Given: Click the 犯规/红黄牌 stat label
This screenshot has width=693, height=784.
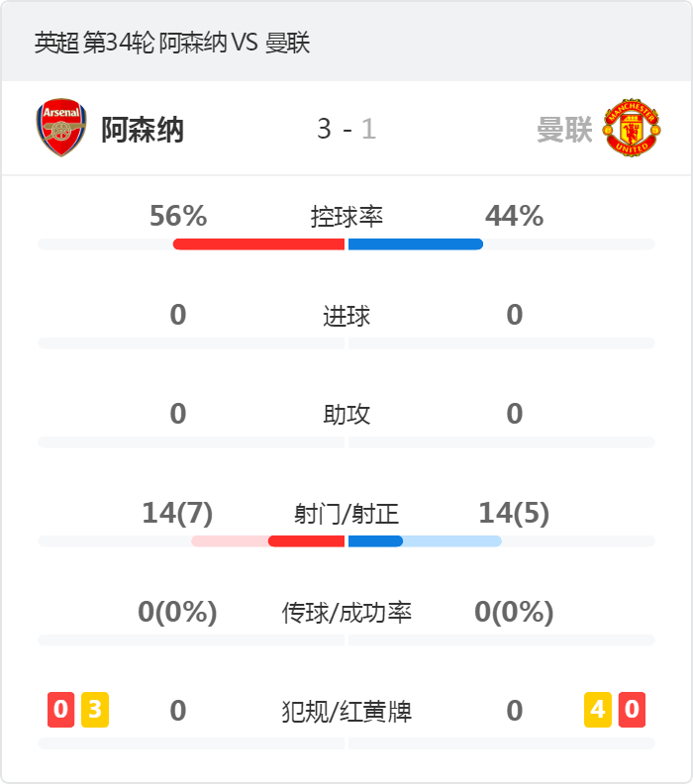Looking at the screenshot, I should [346, 712].
